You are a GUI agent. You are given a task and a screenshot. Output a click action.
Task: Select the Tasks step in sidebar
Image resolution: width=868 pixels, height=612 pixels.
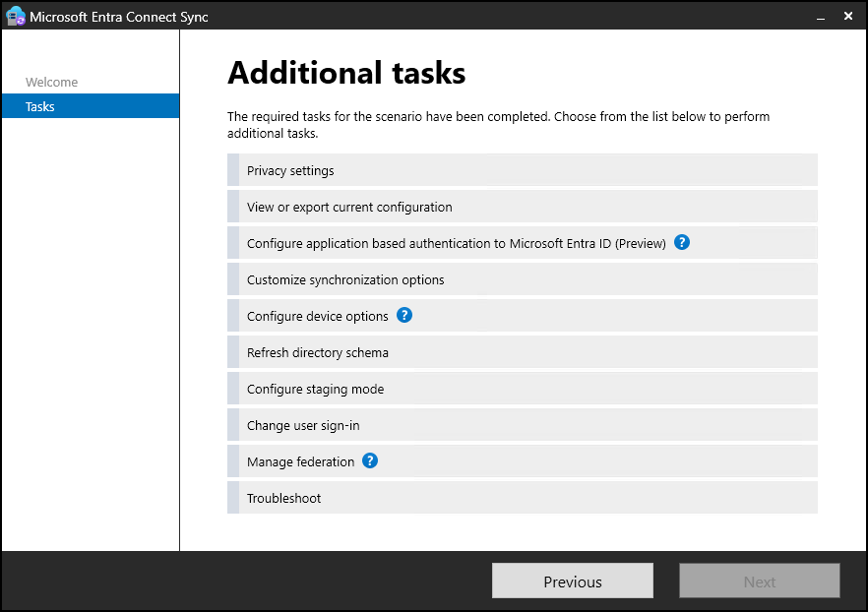coord(40,106)
